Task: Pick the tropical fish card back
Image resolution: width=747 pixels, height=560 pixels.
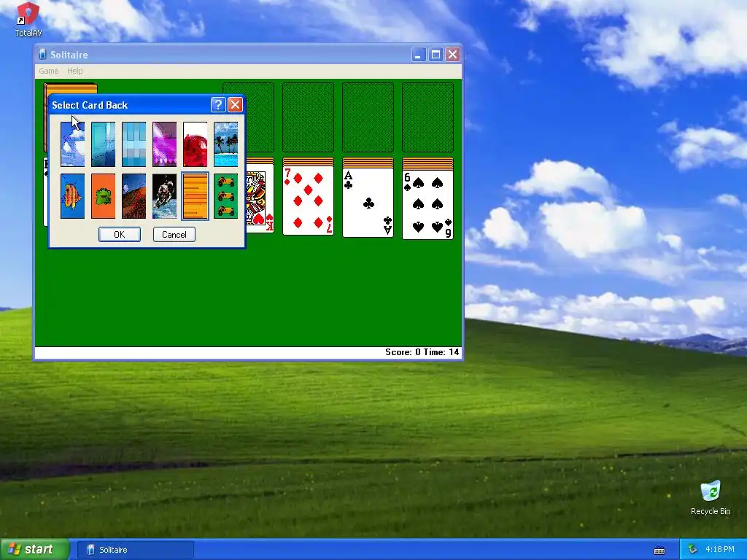Action: 72,196
